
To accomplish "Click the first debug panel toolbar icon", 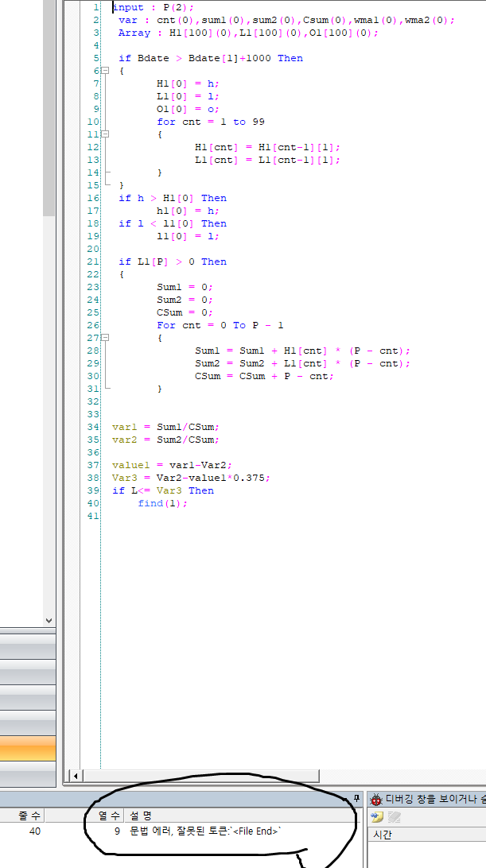I will pos(377,817).
